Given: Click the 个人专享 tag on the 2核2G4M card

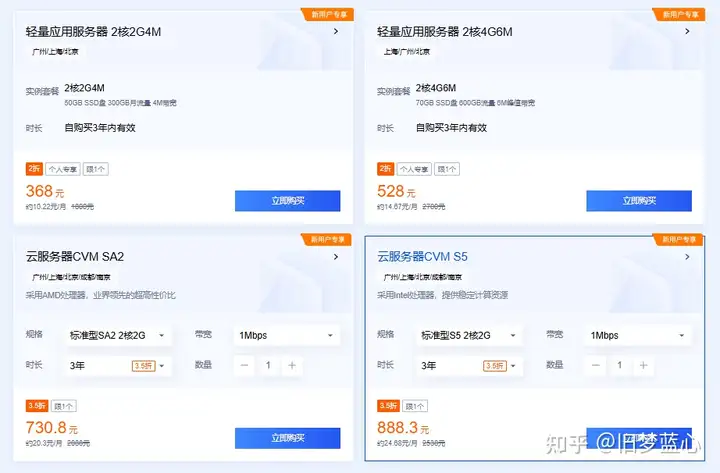Looking at the screenshot, I should click(63, 169).
